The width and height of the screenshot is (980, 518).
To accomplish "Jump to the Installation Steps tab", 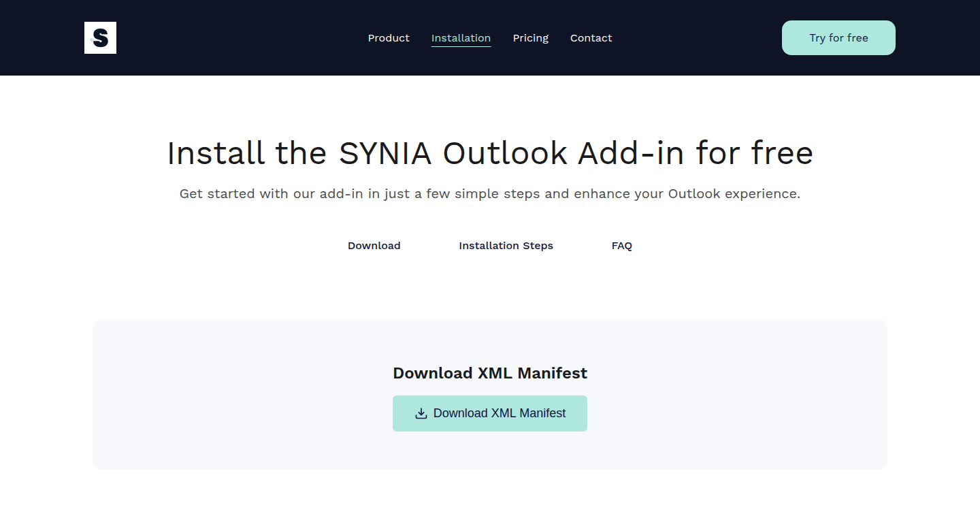I will [506, 246].
